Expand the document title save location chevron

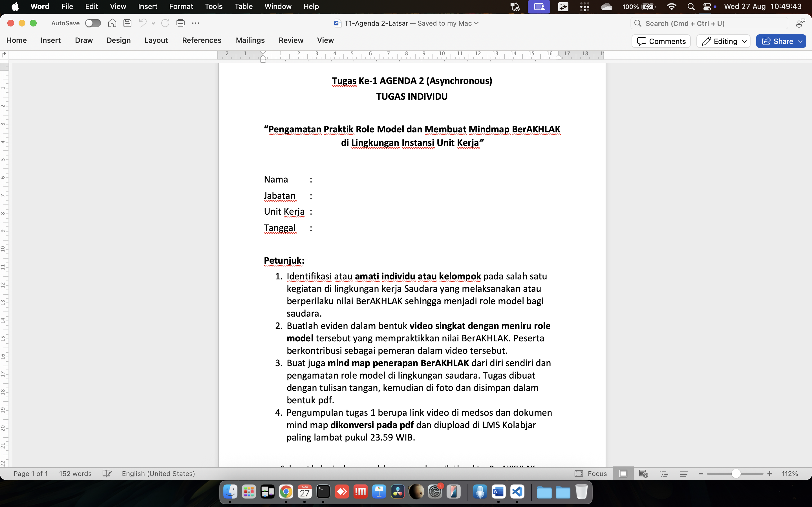click(x=476, y=23)
